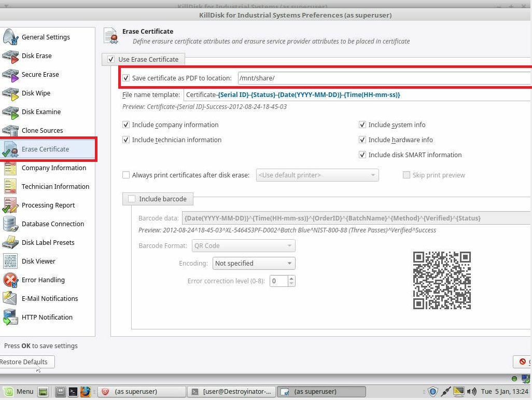Open Disk Label Presets icon

[x=10, y=243]
